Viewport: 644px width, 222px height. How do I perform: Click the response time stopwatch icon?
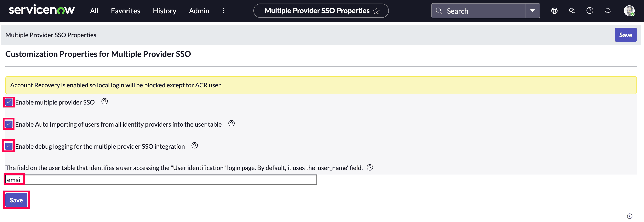click(x=630, y=216)
